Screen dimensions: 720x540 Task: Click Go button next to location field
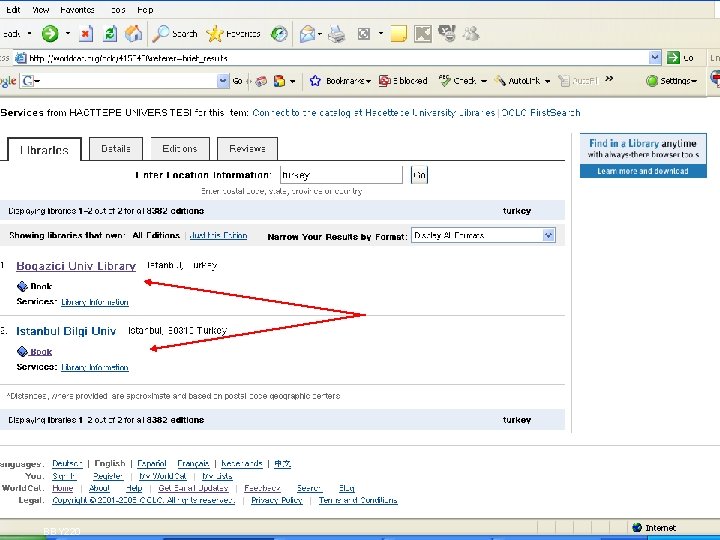(x=419, y=175)
